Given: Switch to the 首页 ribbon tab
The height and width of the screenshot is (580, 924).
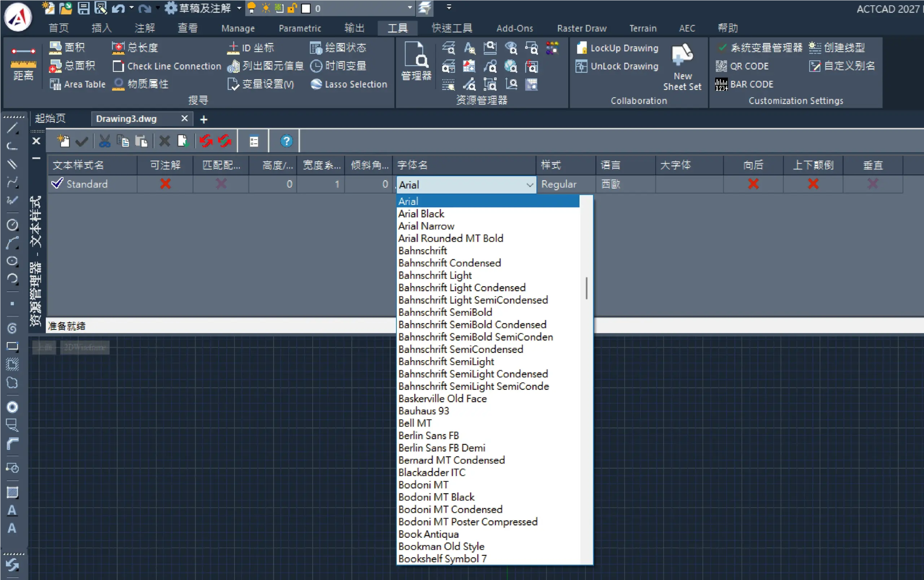Looking at the screenshot, I should [59, 28].
